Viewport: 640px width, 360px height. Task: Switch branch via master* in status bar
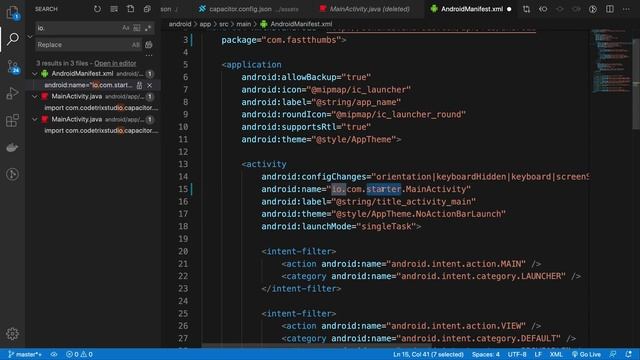24,354
